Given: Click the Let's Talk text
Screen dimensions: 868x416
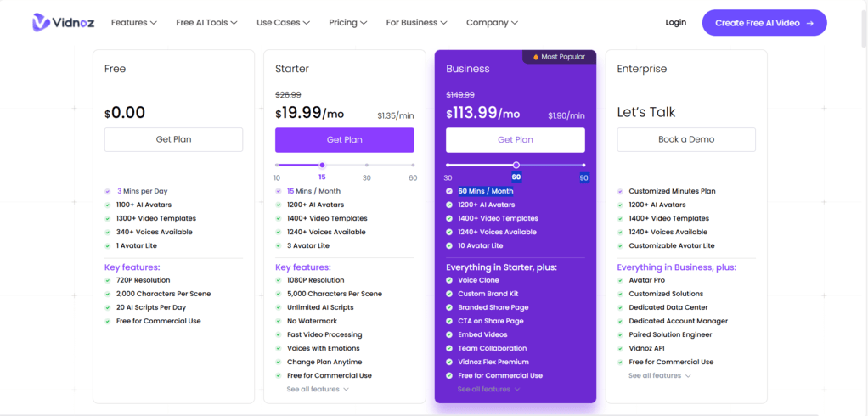Looking at the screenshot, I should (x=646, y=113).
